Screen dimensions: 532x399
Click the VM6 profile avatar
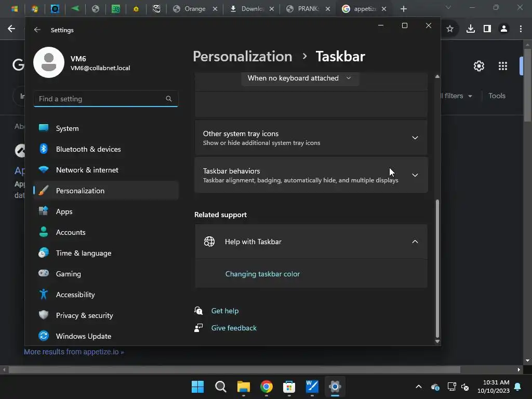pyautogui.click(x=49, y=62)
